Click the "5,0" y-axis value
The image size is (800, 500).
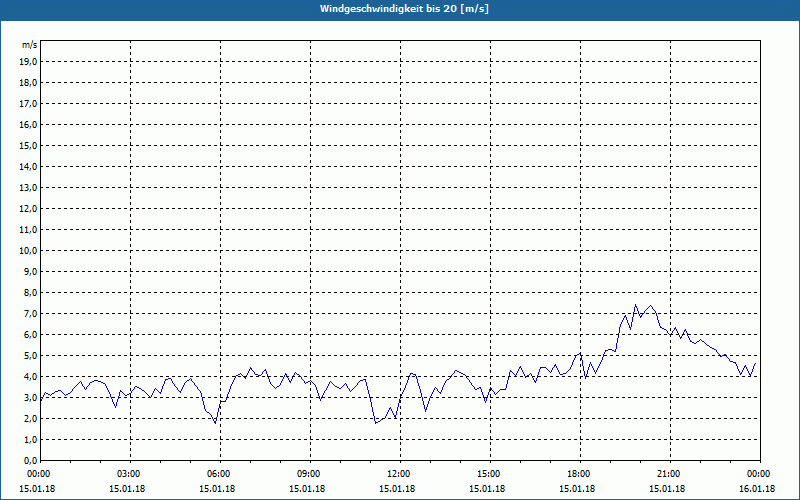click(30, 356)
